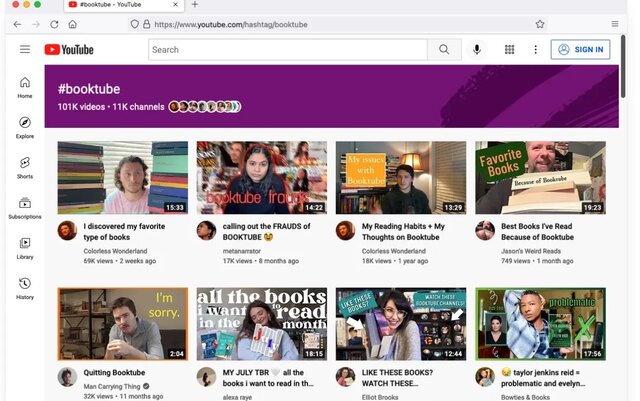
Task: Open 'MY JULY TBR' video title
Action: coord(268,378)
